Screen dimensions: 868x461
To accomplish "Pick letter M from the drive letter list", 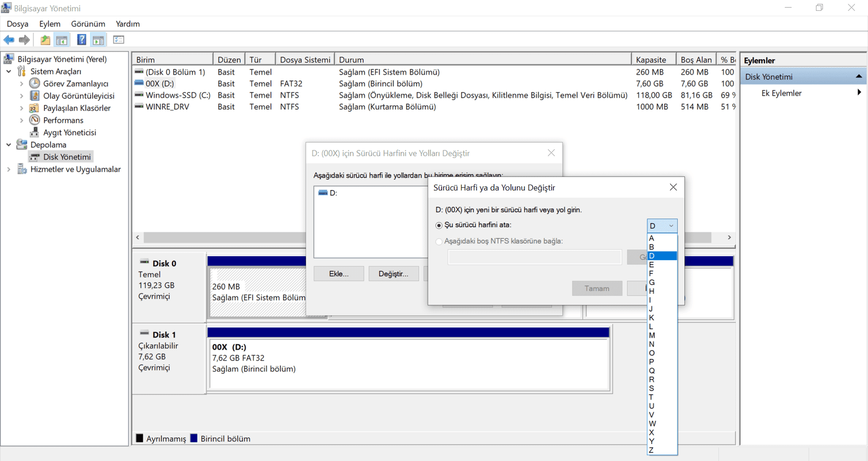I will click(652, 336).
